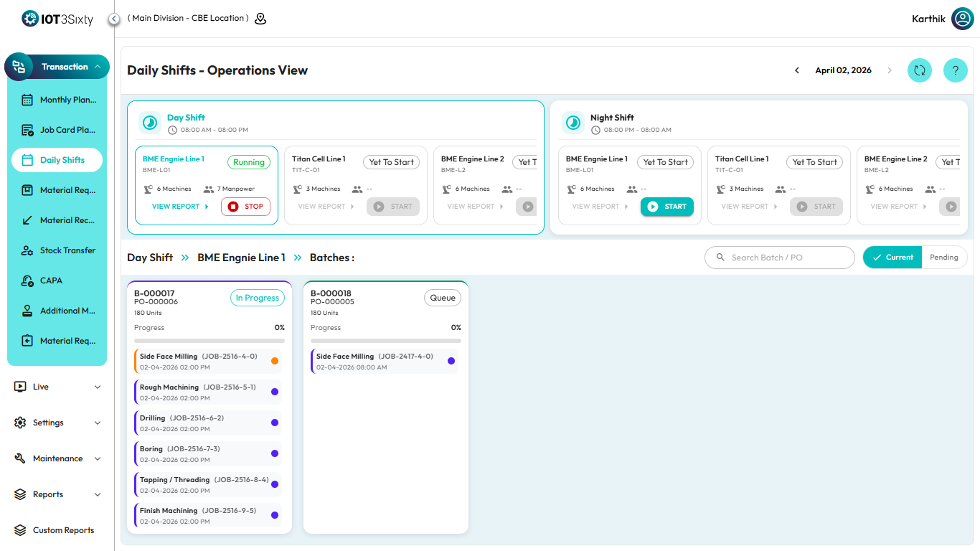Click the location pin icon in header

point(260,19)
